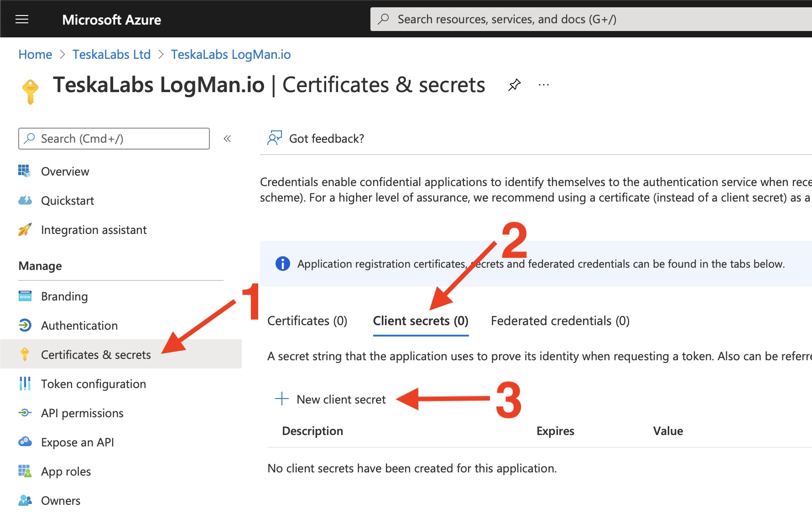Screen dimensions: 812x518
Task: Focus the sidebar Search (Cmd+/) field
Action: [x=114, y=139]
